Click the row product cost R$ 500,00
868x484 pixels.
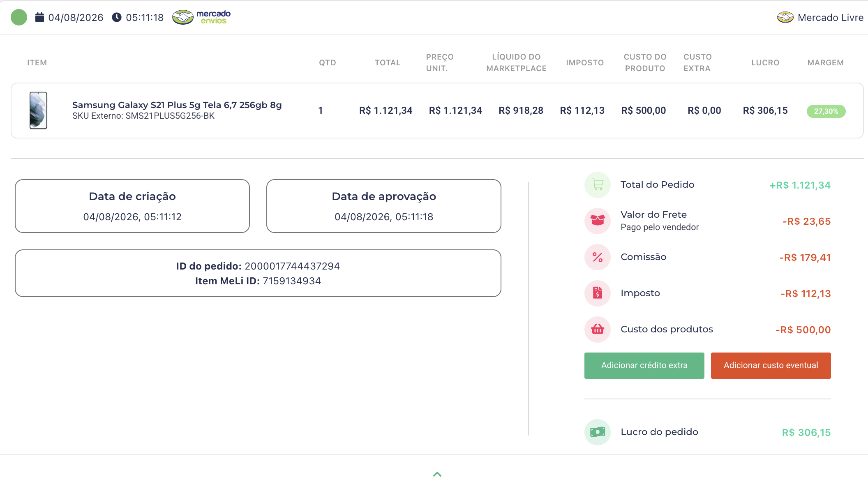pos(643,111)
